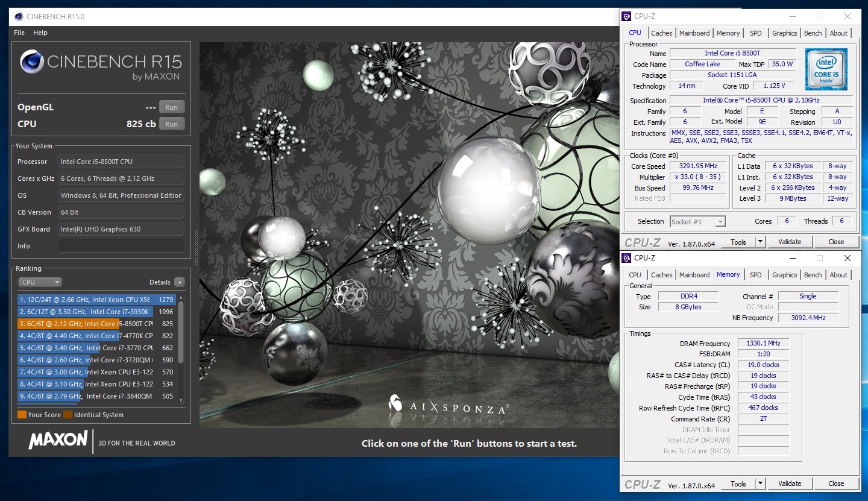This screenshot has height=501, width=868.
Task: Open the File menu in Cinebench
Action: pos(19,33)
